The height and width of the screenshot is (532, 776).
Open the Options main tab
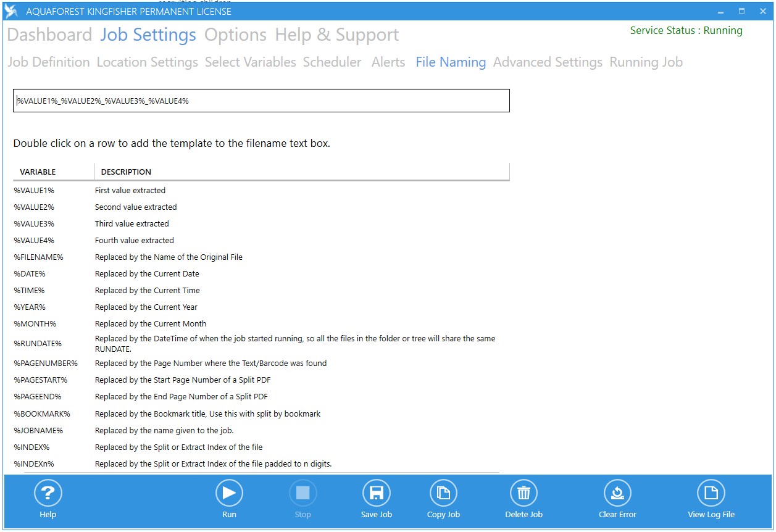tap(235, 35)
